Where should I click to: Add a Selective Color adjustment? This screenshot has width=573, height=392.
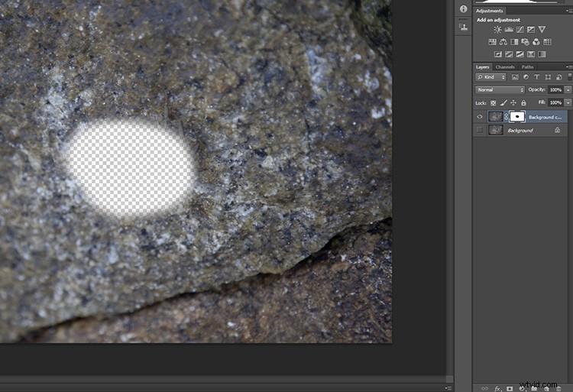click(531, 54)
